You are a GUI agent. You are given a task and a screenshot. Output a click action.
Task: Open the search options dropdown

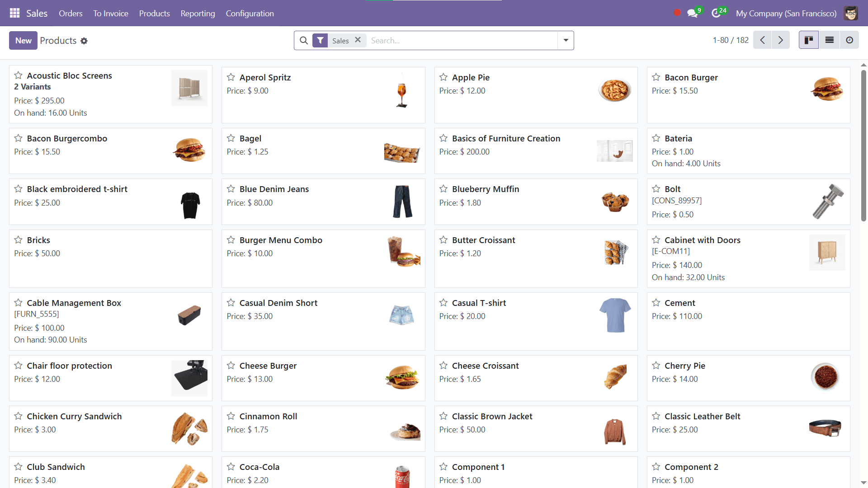pyautogui.click(x=565, y=40)
